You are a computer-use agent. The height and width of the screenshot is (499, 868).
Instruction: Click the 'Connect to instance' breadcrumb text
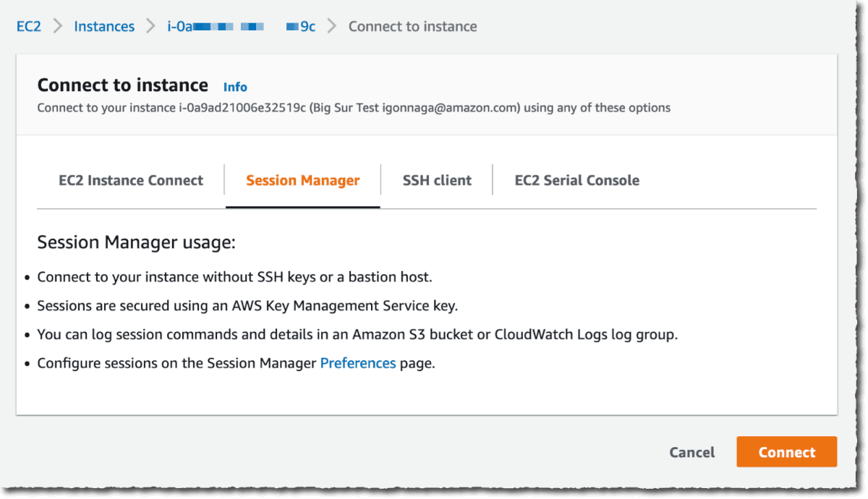pos(412,27)
